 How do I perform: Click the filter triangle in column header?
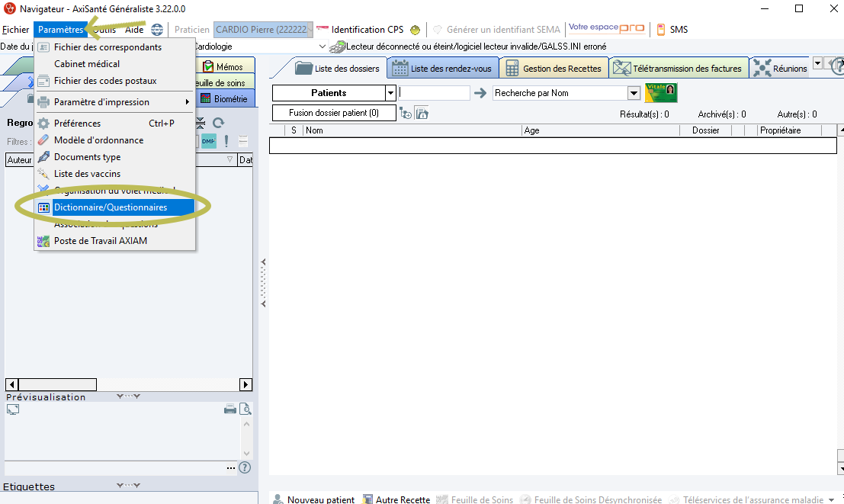(x=229, y=159)
